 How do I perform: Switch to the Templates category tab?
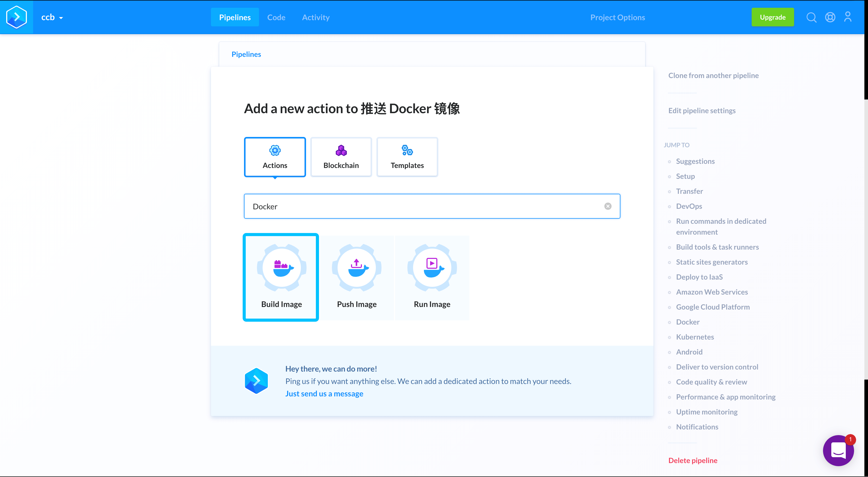pyautogui.click(x=407, y=157)
